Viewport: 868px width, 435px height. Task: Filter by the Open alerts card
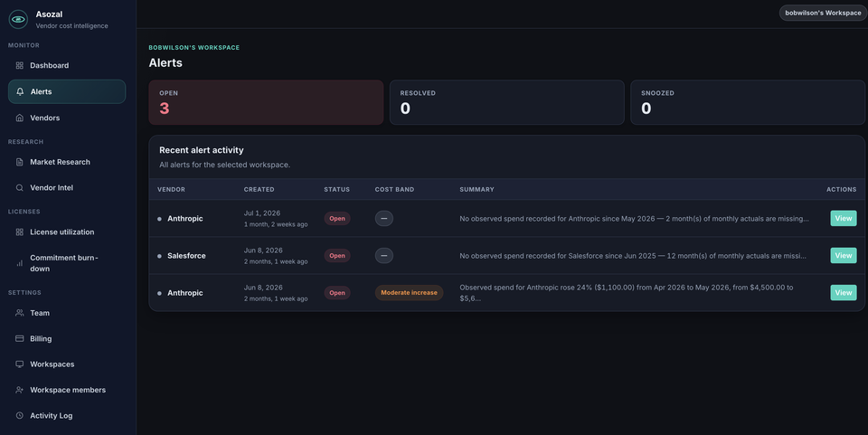[x=266, y=102]
